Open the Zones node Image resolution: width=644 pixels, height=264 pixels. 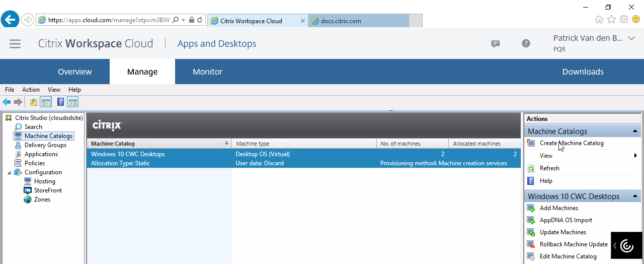(x=42, y=200)
